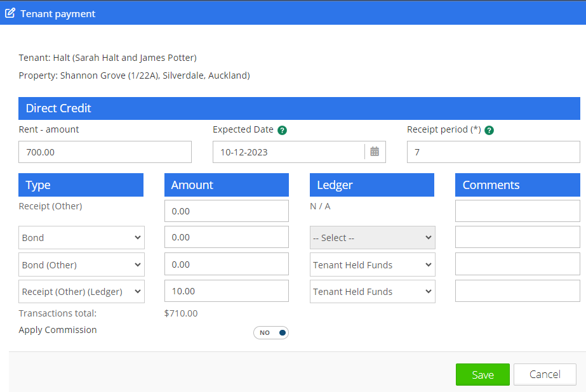Open the Expected Date calendar picker icon
Screen dimensions: 586x392
pyautogui.click(x=375, y=152)
